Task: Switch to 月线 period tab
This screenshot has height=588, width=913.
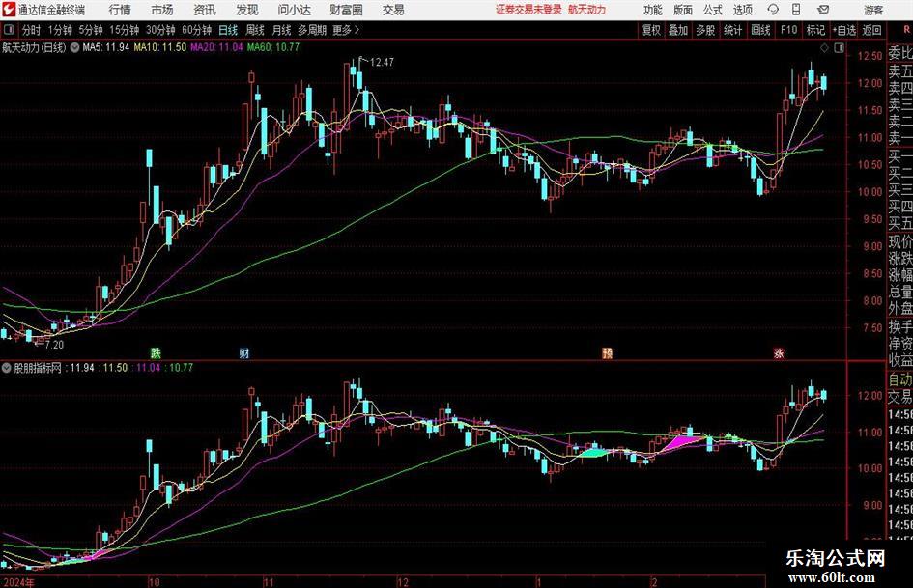Action: (x=281, y=30)
